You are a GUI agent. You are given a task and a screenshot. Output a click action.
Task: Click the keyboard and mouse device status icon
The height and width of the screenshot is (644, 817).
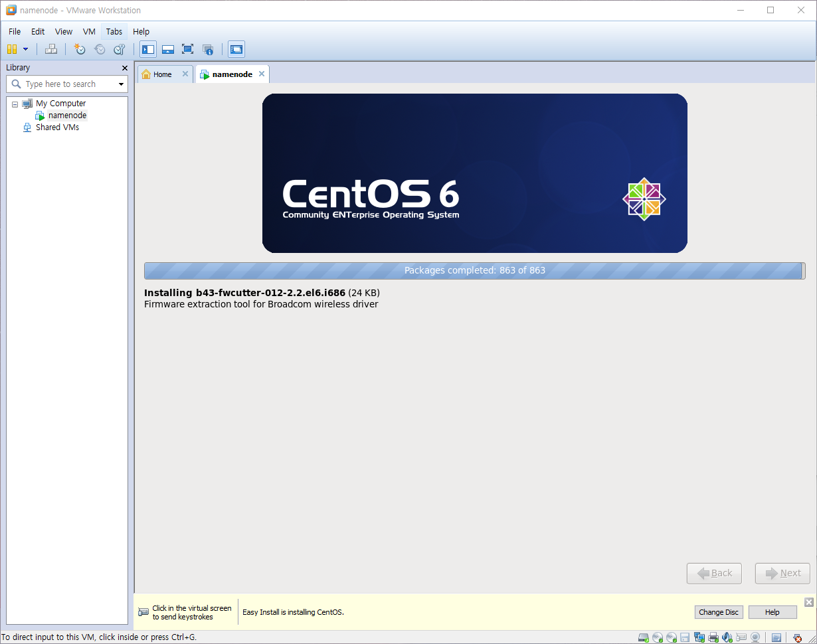[741, 637]
